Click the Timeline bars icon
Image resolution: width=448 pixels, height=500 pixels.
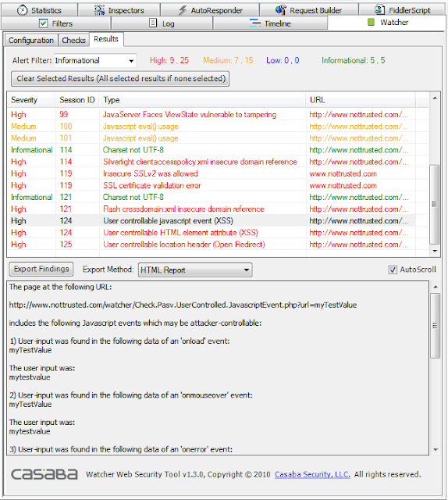tap(255, 23)
